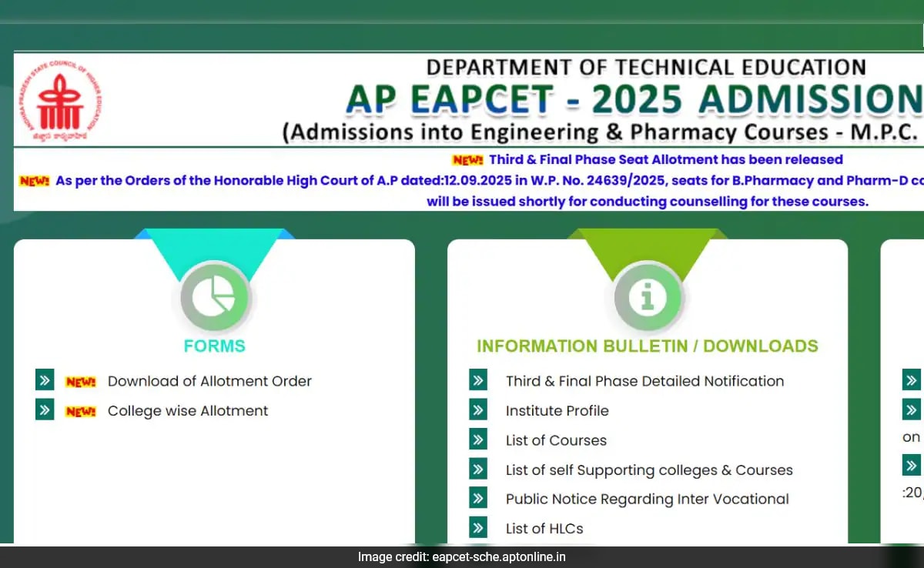Click the High Court order announcement text
This screenshot has height=568, width=924.
(x=462, y=180)
